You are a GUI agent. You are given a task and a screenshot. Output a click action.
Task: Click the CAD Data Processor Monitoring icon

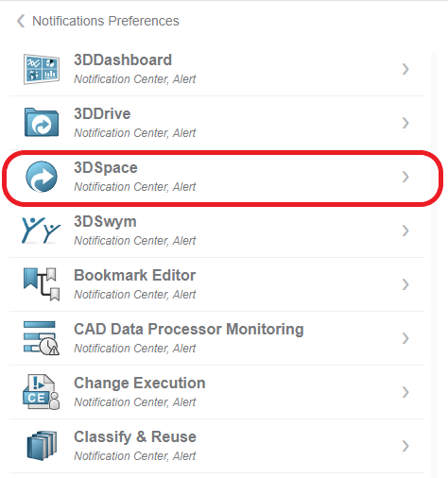coord(42,338)
